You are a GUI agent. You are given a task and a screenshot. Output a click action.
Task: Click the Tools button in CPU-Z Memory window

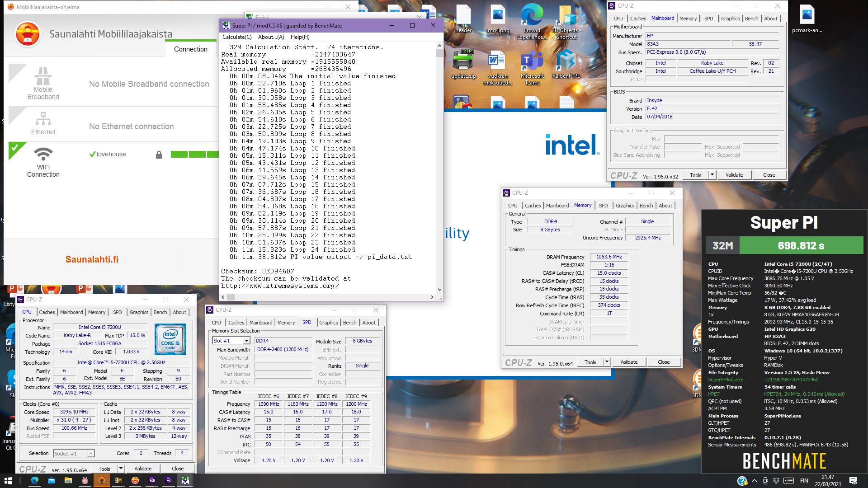[590, 362]
